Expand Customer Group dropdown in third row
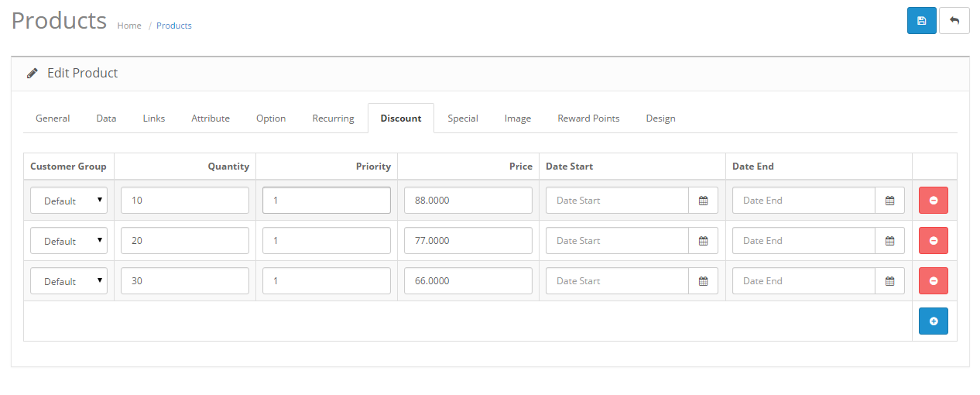This screenshot has height=395, width=980. (x=69, y=281)
